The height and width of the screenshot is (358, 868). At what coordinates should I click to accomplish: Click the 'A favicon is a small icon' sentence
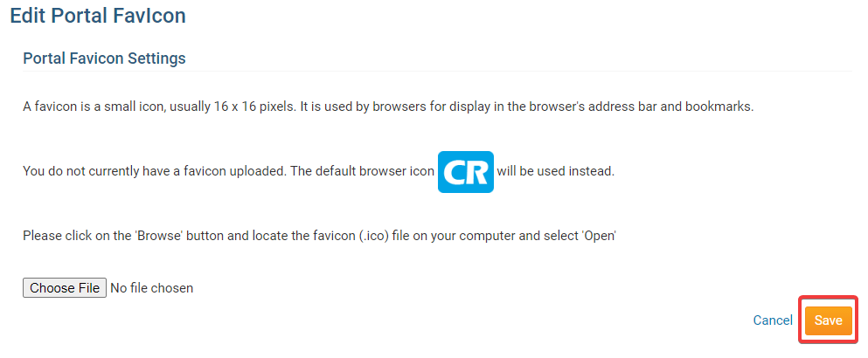pos(389,107)
